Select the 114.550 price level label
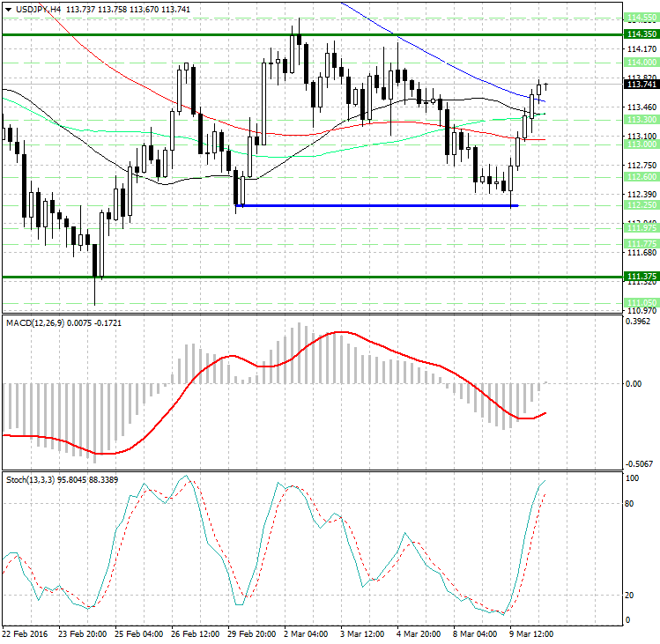The height and width of the screenshot is (644, 660). 641,18
